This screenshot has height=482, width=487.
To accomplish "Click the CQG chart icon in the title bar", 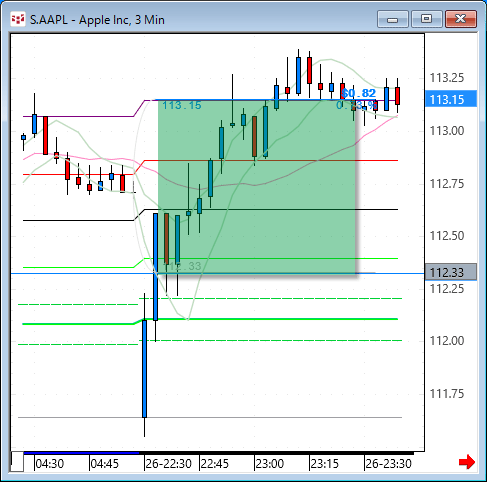I will coord(18,19).
